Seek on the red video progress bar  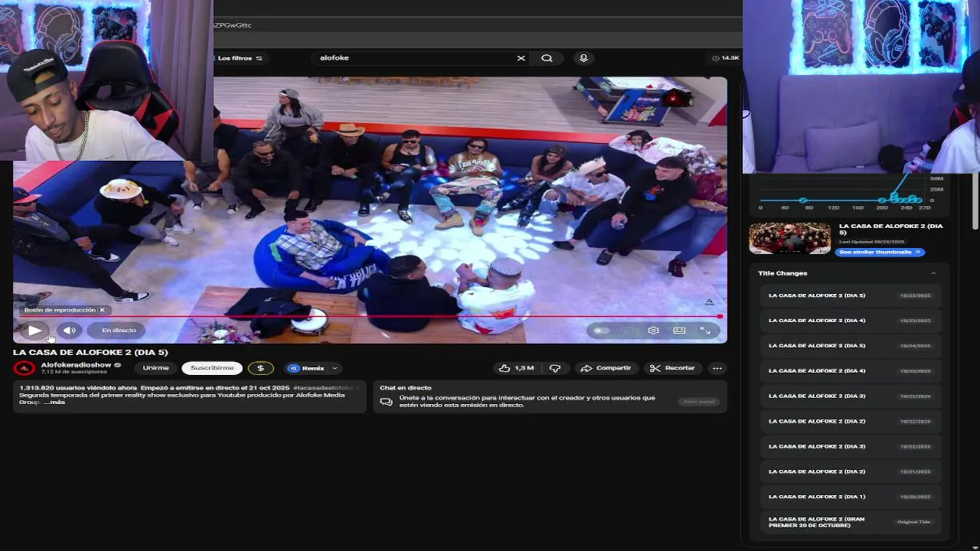(370, 316)
